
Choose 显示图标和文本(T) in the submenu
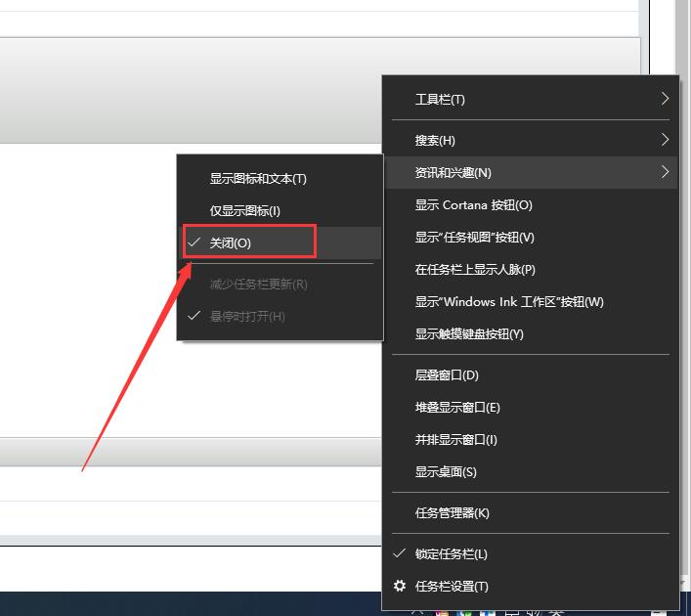[x=257, y=179]
